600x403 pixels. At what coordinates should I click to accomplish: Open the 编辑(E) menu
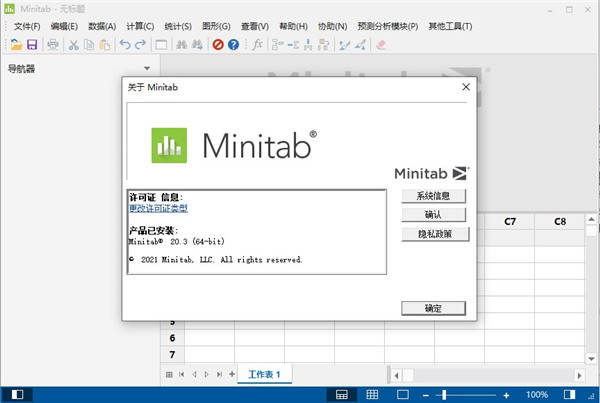pos(64,26)
